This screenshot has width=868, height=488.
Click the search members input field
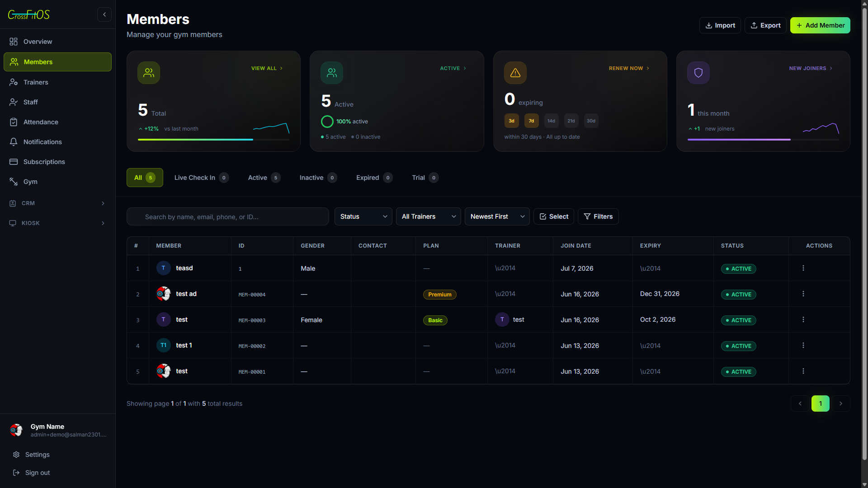pos(228,216)
